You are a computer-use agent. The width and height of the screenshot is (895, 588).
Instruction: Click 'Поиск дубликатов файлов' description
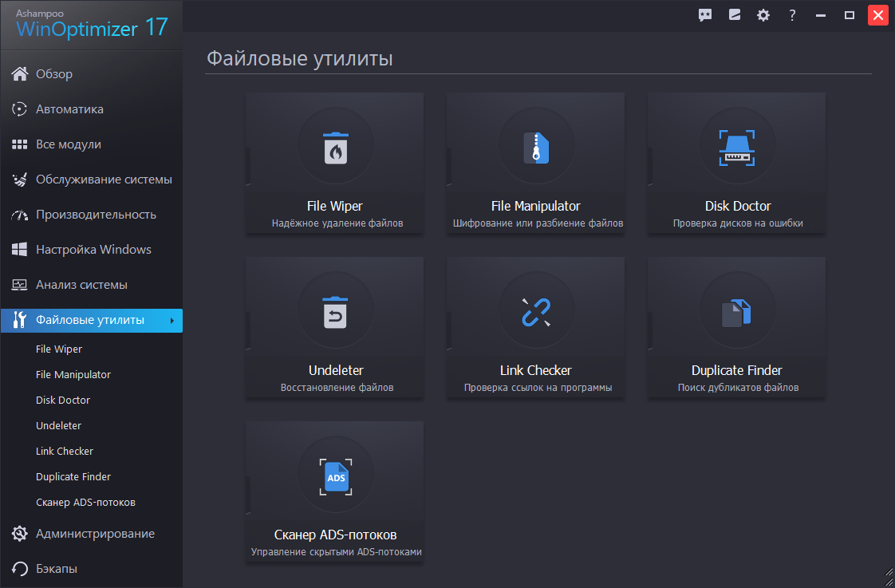[738, 388]
